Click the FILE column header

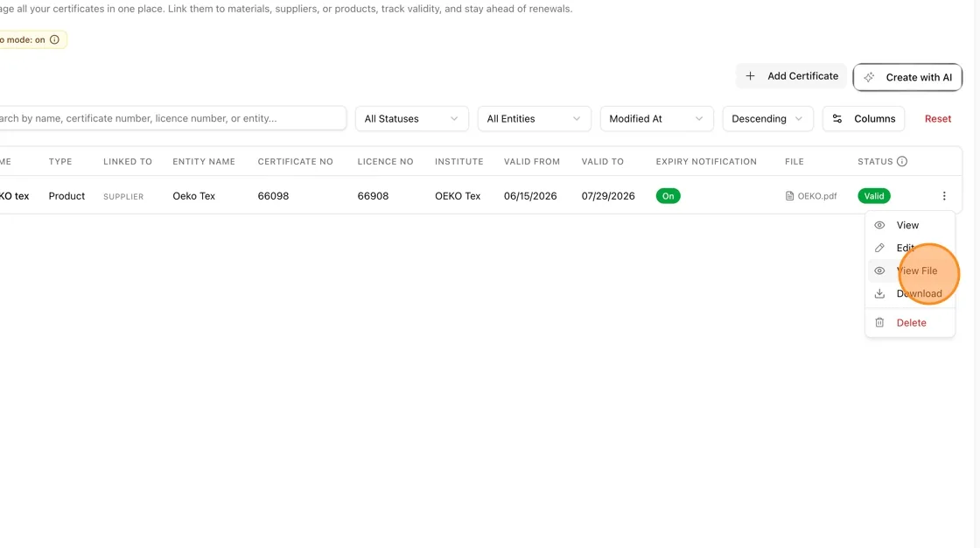coord(794,161)
